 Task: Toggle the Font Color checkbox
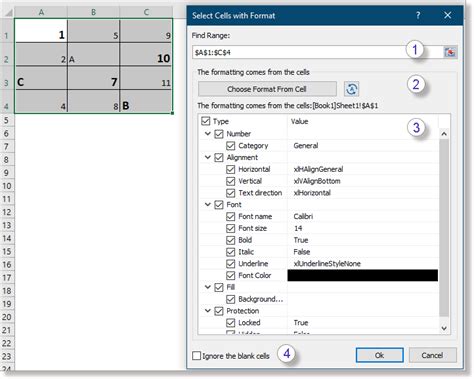click(x=230, y=275)
